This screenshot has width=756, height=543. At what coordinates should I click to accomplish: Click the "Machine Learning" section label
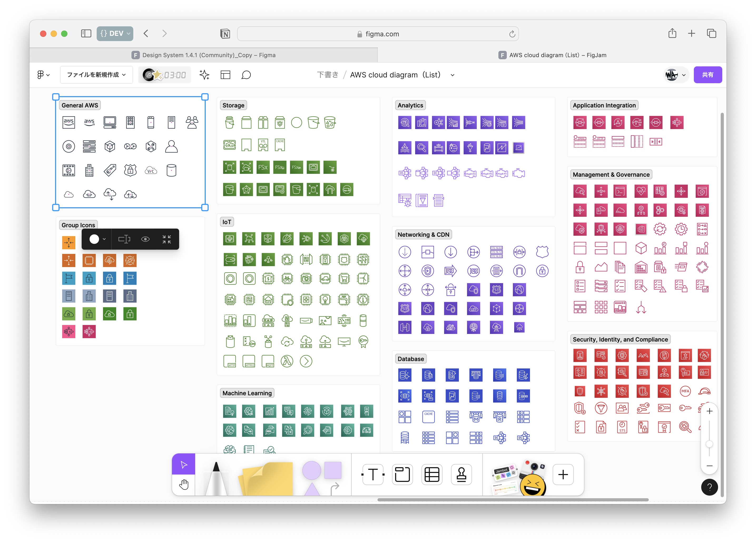point(247,393)
